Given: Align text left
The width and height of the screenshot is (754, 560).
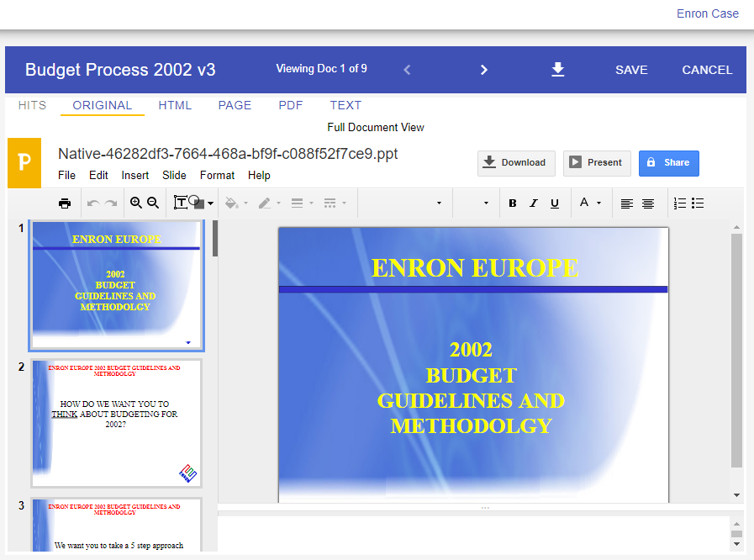Looking at the screenshot, I should (x=626, y=204).
